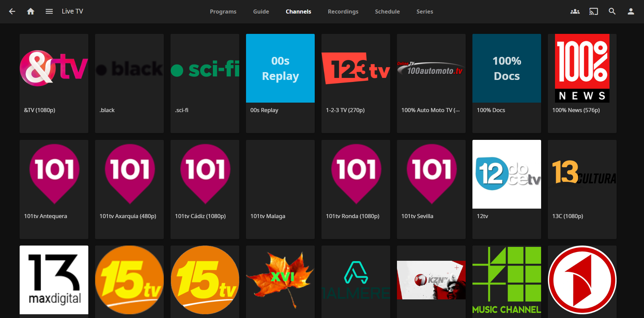The width and height of the screenshot is (644, 318).
Task: Open the SyncPlay group icon
Action: click(575, 12)
